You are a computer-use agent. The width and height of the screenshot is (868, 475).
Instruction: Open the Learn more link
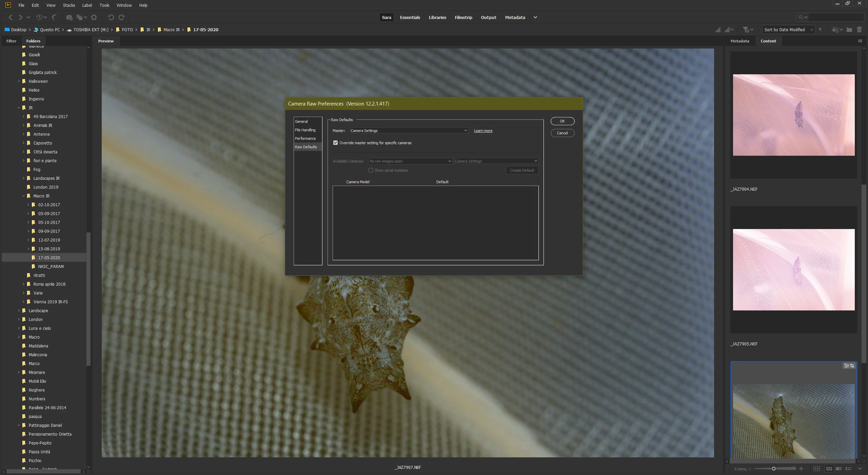point(483,131)
